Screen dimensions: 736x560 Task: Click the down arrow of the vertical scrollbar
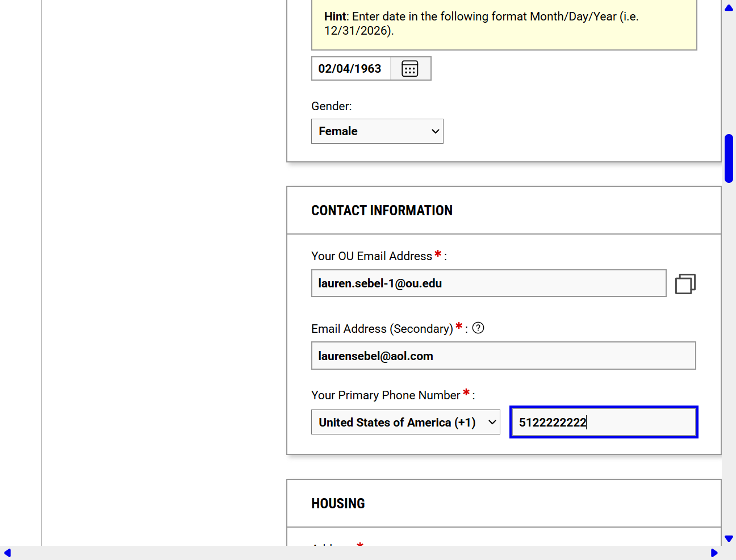pyautogui.click(x=729, y=538)
